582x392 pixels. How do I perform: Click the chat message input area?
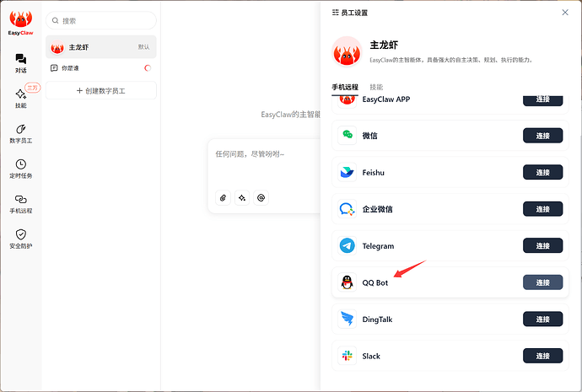point(266,164)
